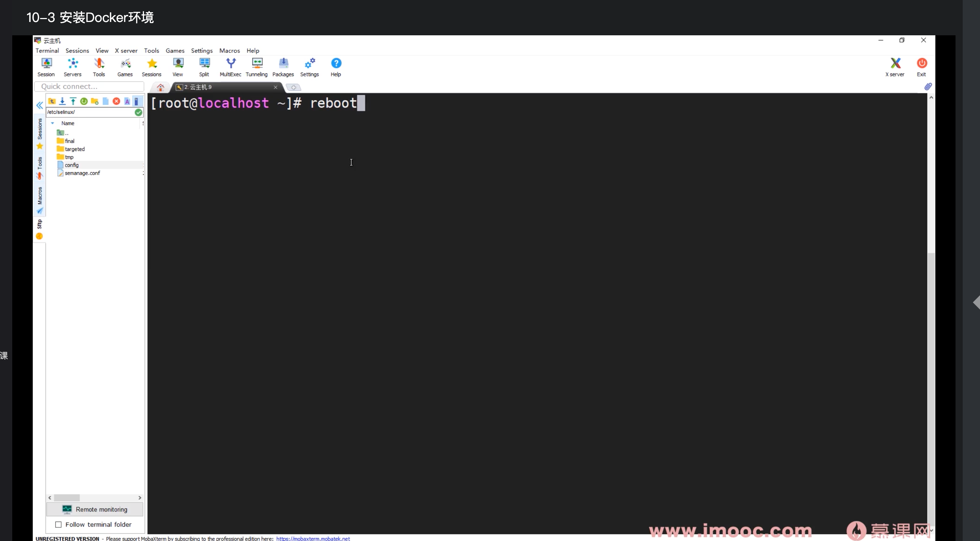Switch to the home tab

(x=161, y=87)
